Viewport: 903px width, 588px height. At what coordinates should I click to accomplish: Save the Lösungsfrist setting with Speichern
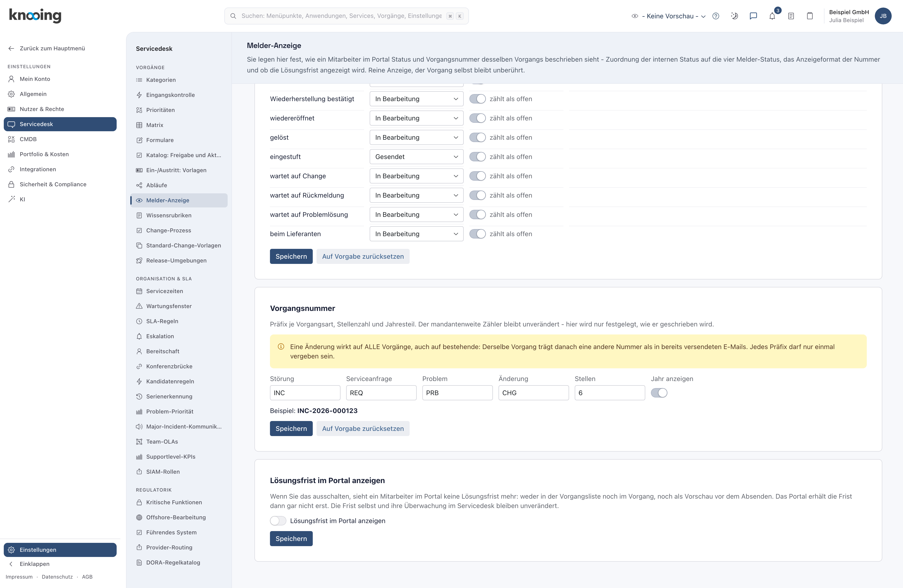tap(291, 539)
